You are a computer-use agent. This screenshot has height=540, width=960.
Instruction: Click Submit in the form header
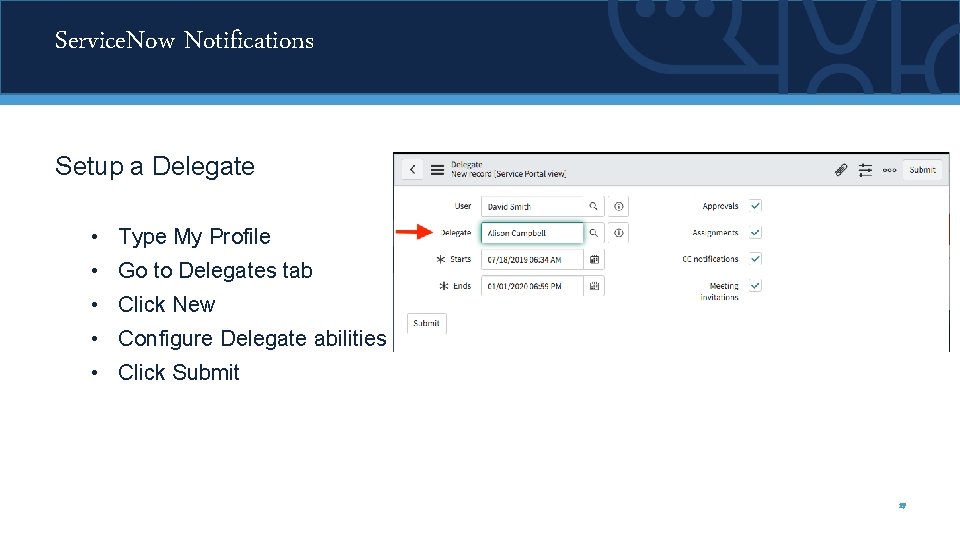[922, 170]
